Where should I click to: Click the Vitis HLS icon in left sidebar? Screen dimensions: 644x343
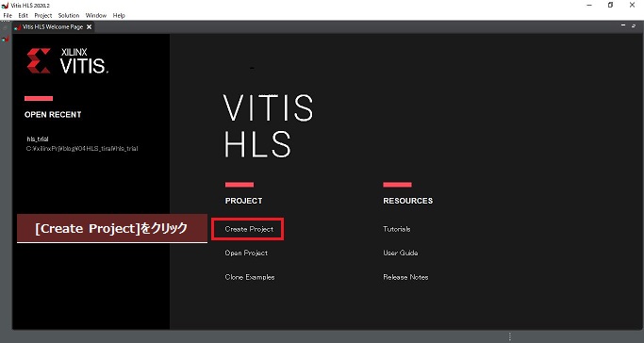pyautogui.click(x=6, y=39)
